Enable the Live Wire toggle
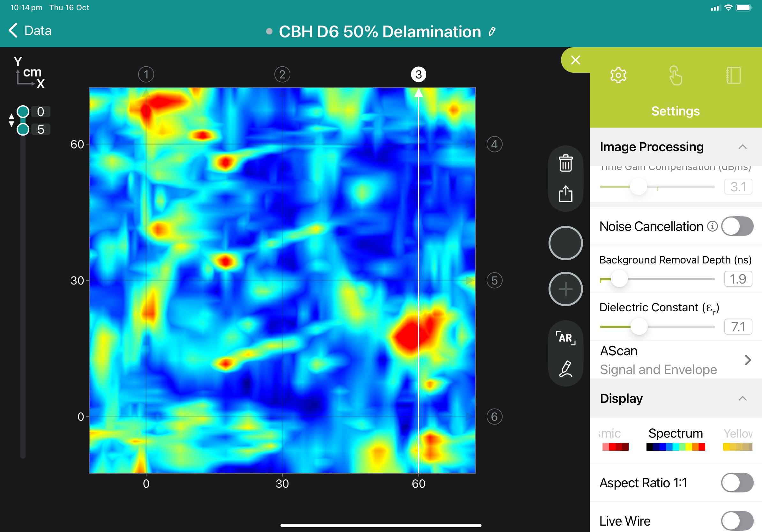762x532 pixels. 737,521
